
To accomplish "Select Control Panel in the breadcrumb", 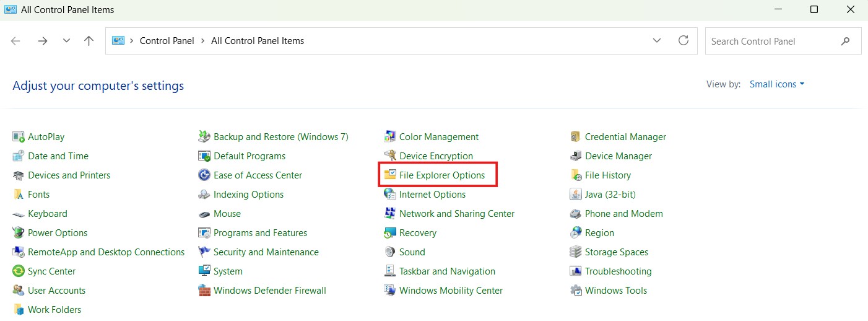I will click(x=167, y=41).
